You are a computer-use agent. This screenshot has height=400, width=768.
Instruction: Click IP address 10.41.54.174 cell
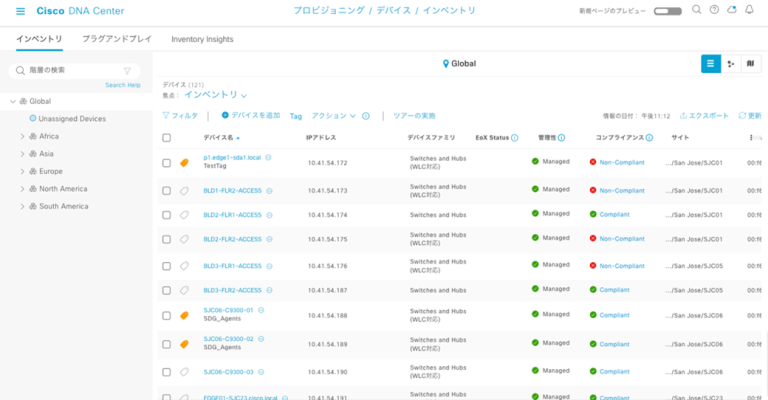(x=328, y=215)
